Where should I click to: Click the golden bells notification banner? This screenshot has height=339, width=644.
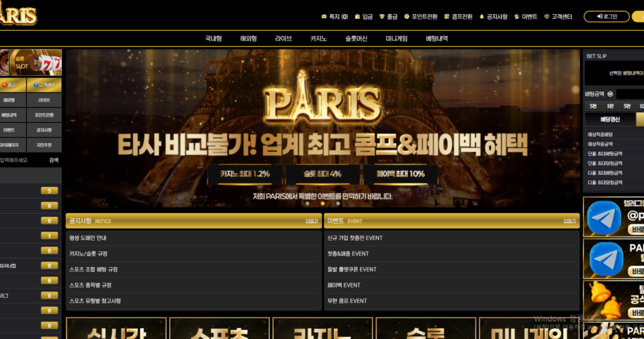coord(605,299)
